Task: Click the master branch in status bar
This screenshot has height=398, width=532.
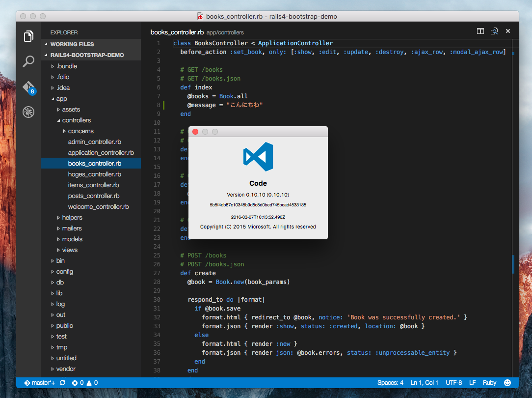Action: 40,382
